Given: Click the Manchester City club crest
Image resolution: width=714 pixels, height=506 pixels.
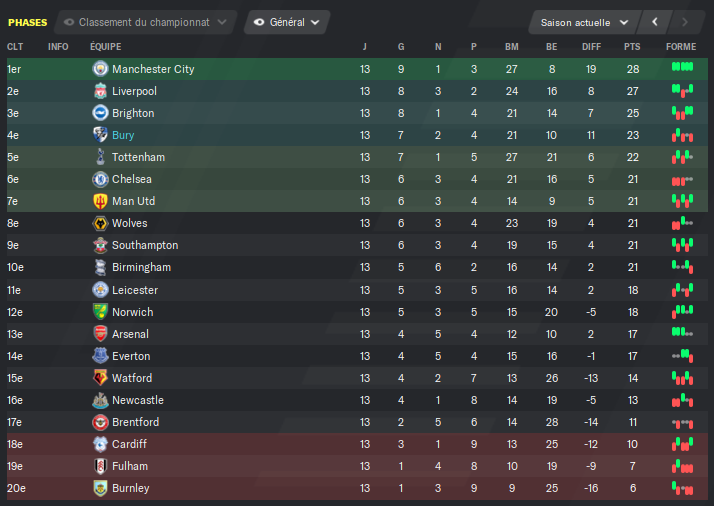Looking at the screenshot, I should (100, 69).
